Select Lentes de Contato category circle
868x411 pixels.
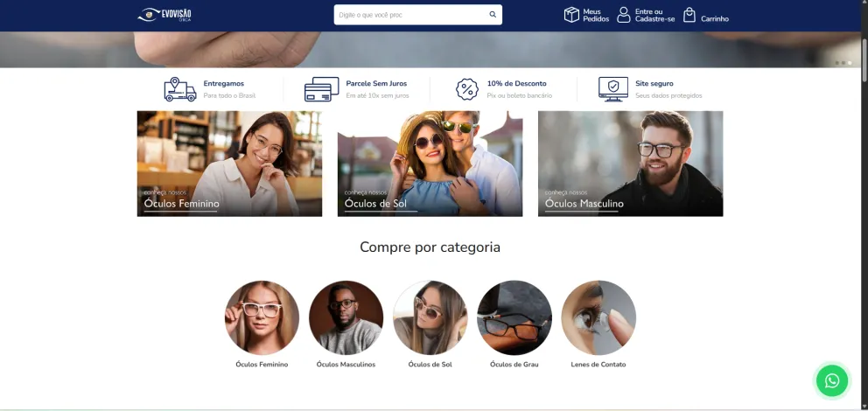tap(598, 317)
